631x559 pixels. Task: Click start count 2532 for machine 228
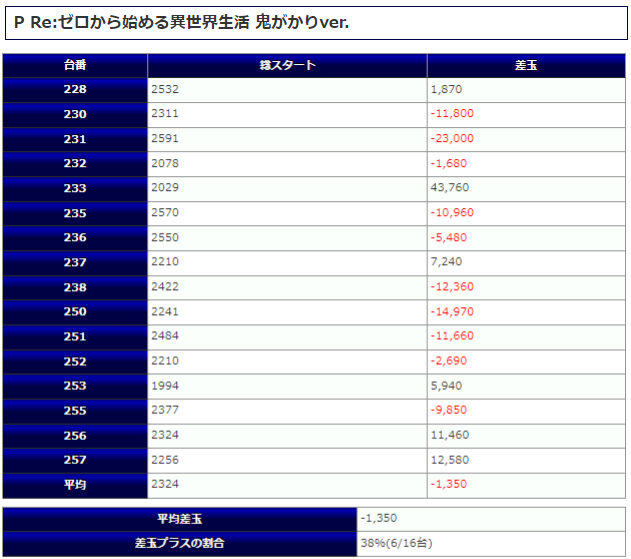coord(165,89)
